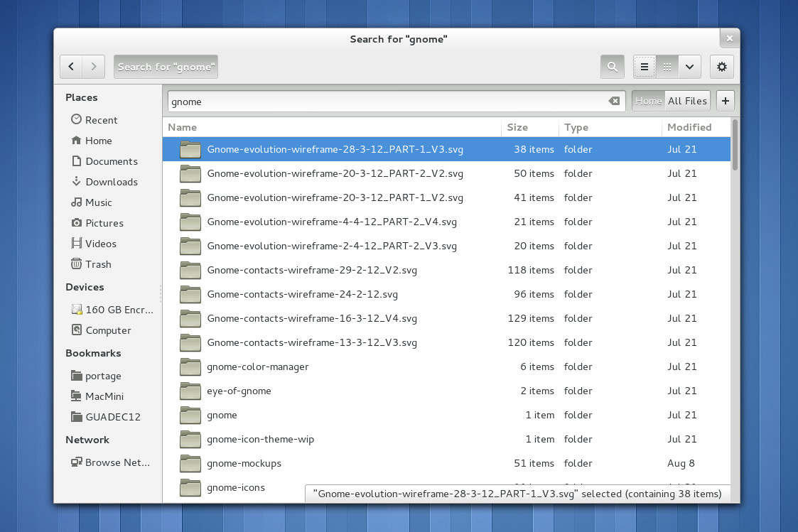Set search scope to All Files
Image resolution: width=798 pixels, height=532 pixels.
687,101
